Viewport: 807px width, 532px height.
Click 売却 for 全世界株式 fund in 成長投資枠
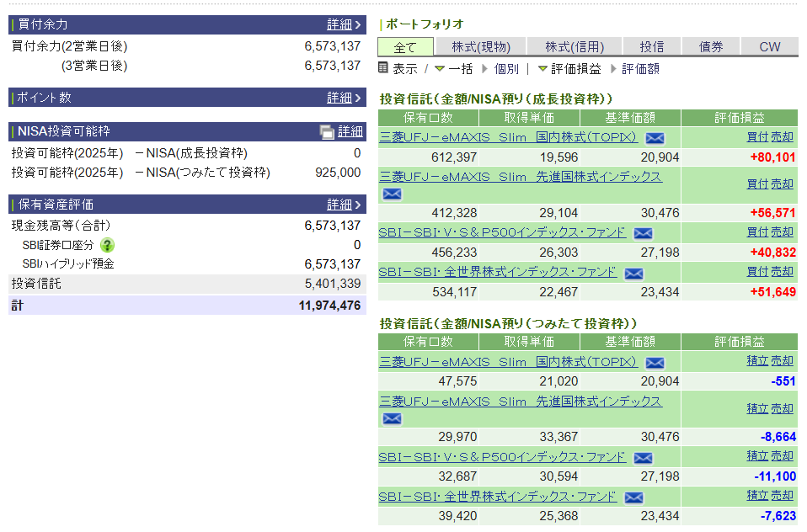[783, 271]
